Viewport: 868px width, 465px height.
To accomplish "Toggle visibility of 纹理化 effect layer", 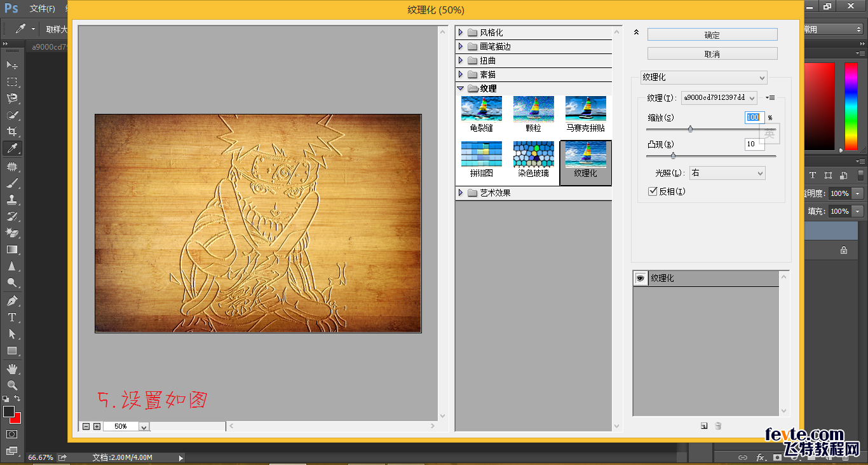I will coord(641,279).
